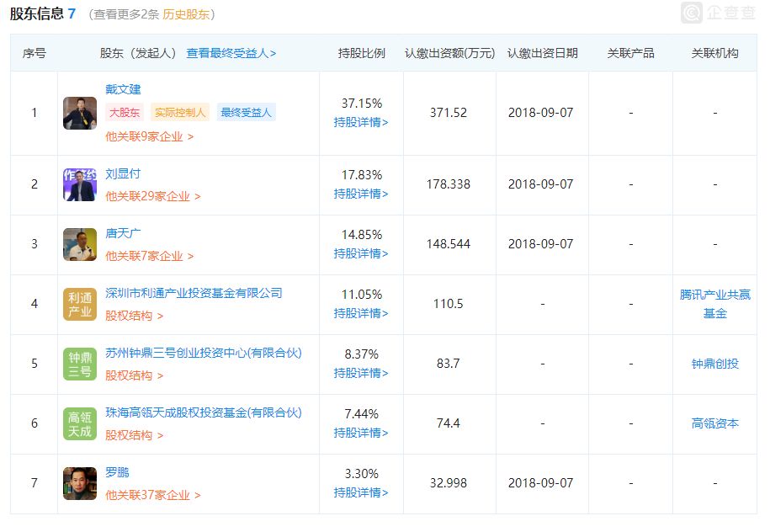Click 罗鹏's profile photo
770x532 pixels.
(80, 483)
